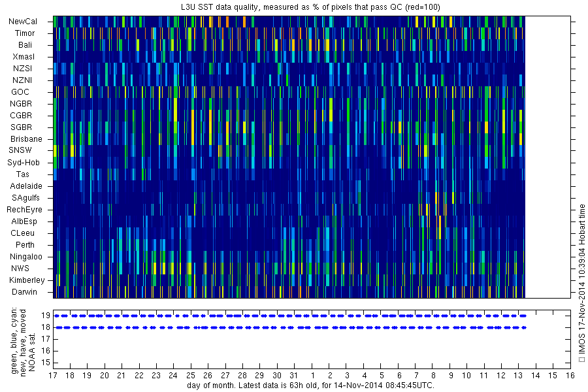This screenshot has height=392, width=588.
Task: Click day 15 on the x-axis
Action: tap(553, 376)
